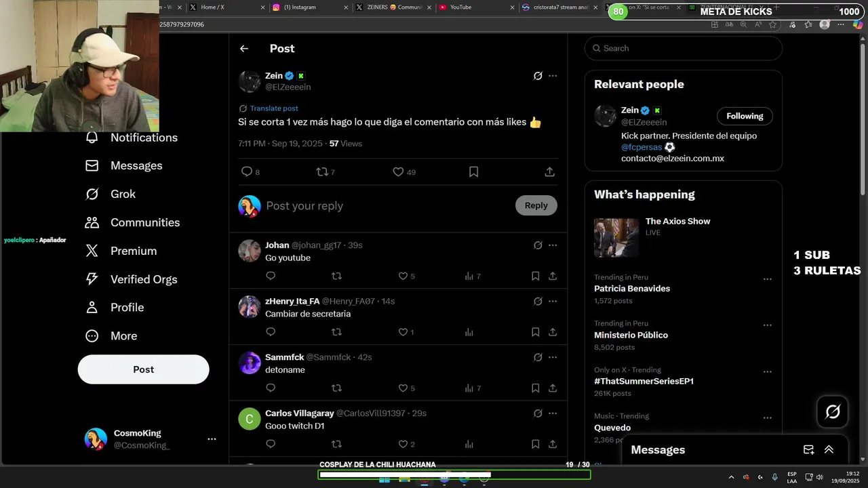Open Verified Orgs in the sidebar
The width and height of the screenshot is (868, 488).
tap(131, 279)
